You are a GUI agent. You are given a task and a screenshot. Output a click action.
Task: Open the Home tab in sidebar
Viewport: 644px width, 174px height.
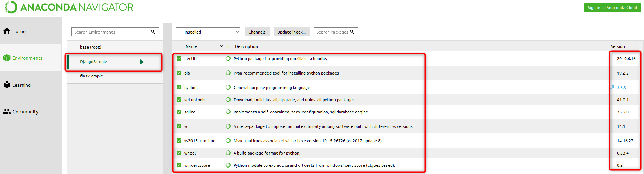coord(19,31)
